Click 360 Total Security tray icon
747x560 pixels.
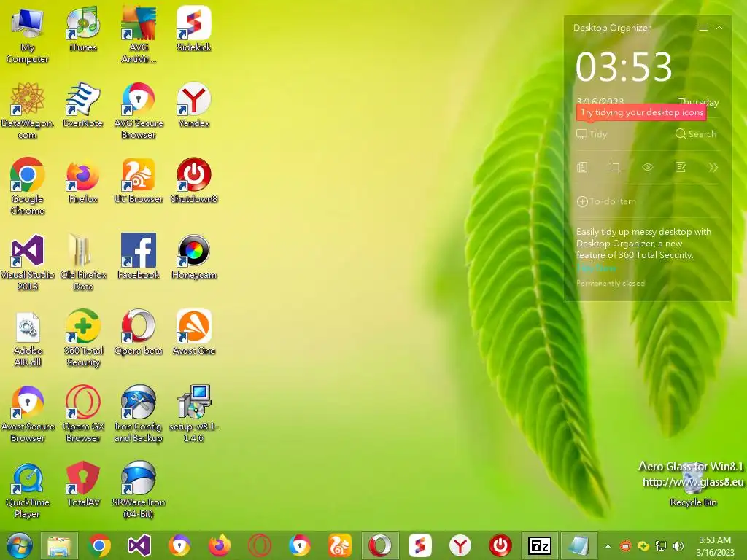pos(643,546)
